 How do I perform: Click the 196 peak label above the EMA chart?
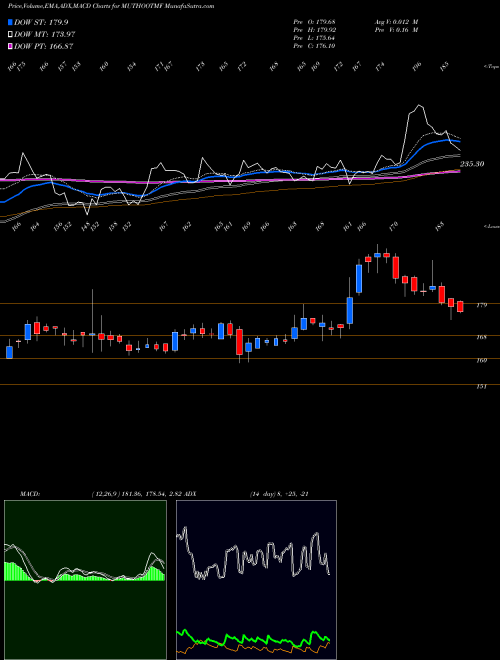pos(417,67)
